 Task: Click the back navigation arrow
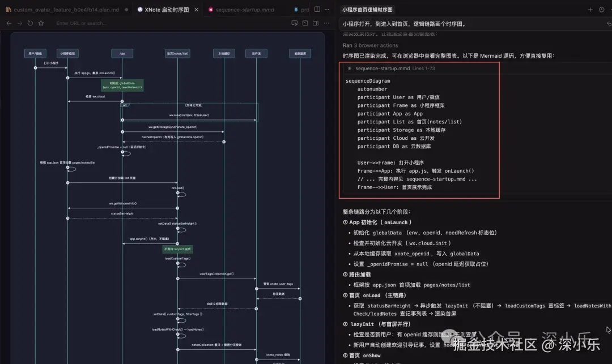click(x=9, y=23)
